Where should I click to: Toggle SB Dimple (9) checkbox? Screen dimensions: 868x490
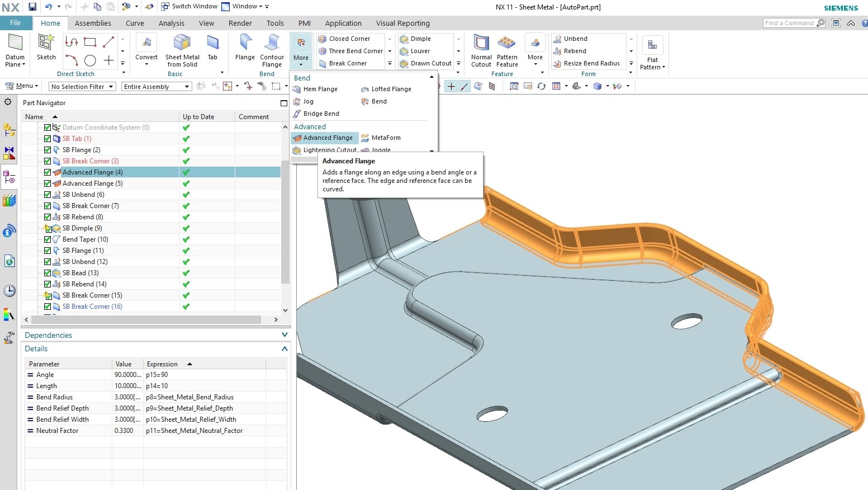(x=48, y=228)
